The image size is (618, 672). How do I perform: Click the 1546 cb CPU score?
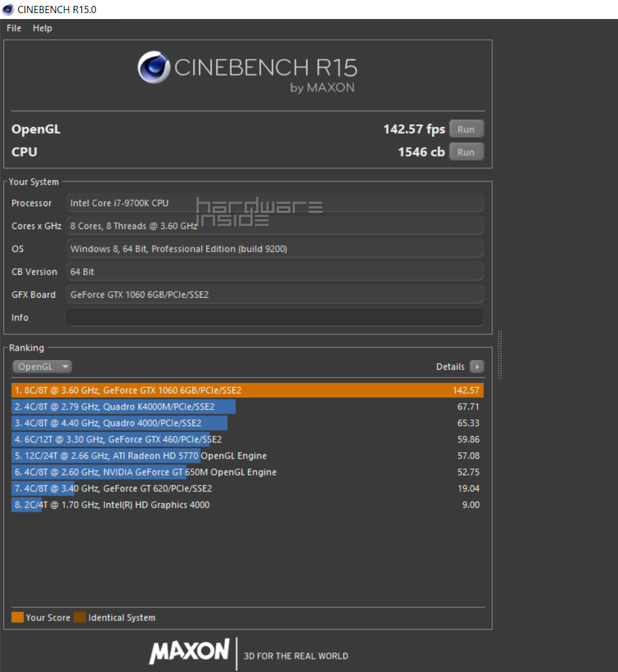(421, 152)
